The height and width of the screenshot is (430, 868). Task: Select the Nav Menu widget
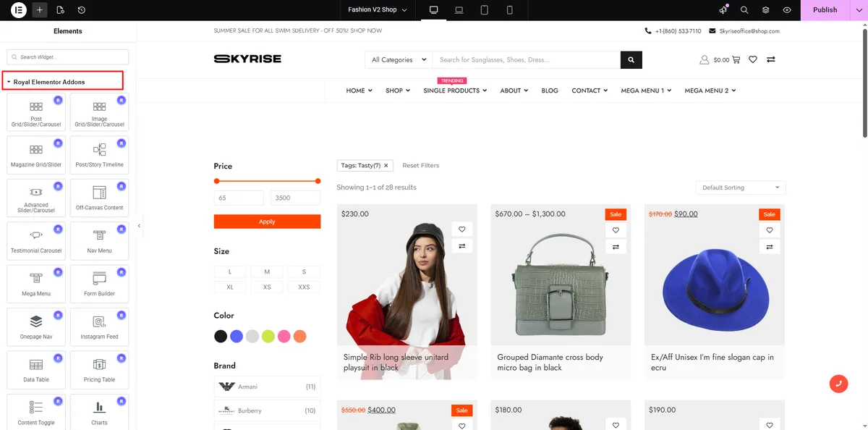pyautogui.click(x=99, y=242)
